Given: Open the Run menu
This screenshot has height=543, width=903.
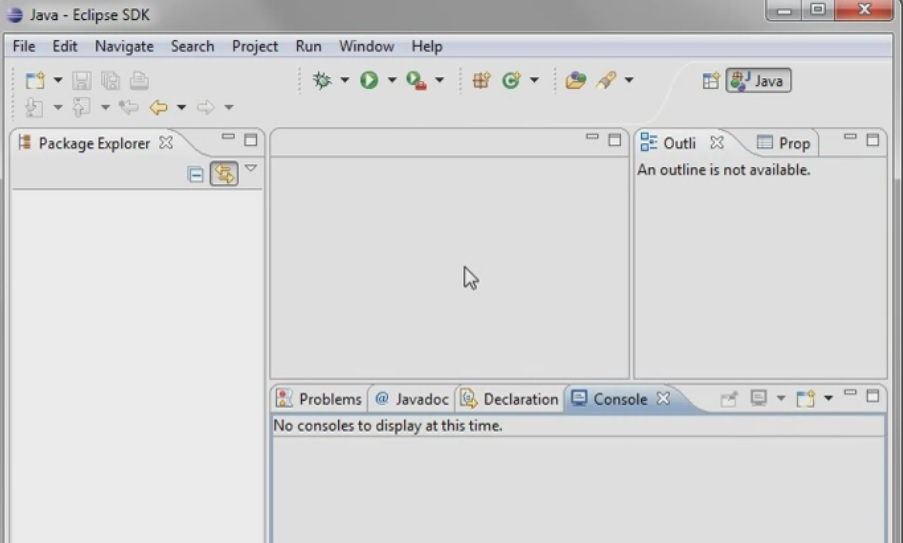Looking at the screenshot, I should [x=308, y=46].
